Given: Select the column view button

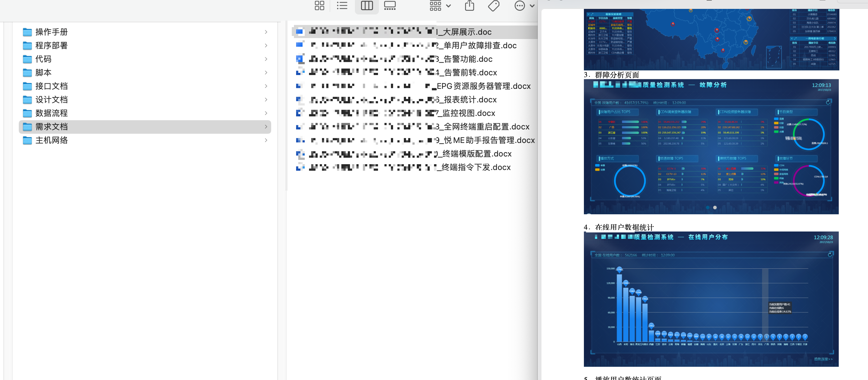Looking at the screenshot, I should click(x=367, y=6).
